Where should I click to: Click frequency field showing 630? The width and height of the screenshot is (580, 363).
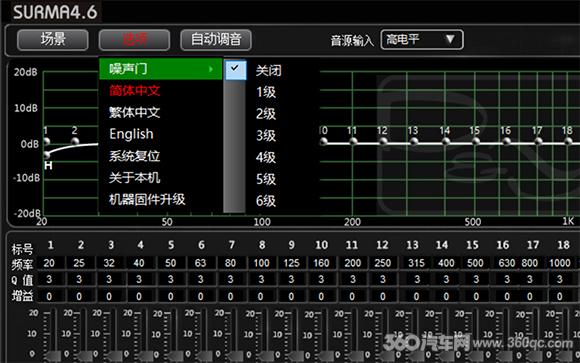point(506,263)
